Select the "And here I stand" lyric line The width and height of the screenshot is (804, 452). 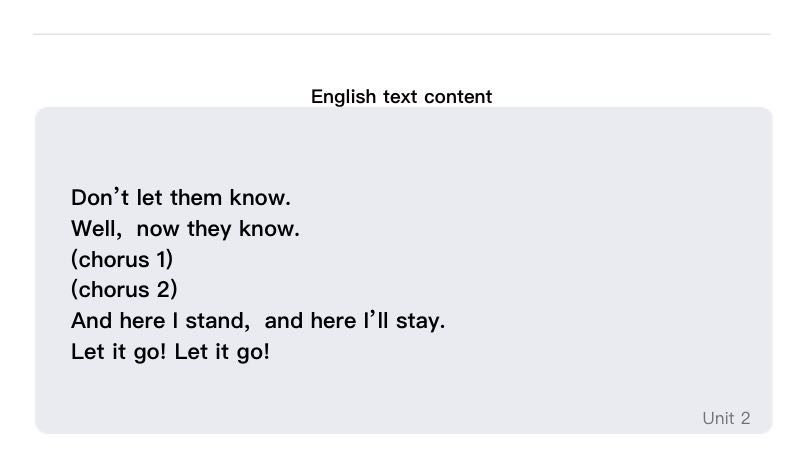[x=258, y=321]
